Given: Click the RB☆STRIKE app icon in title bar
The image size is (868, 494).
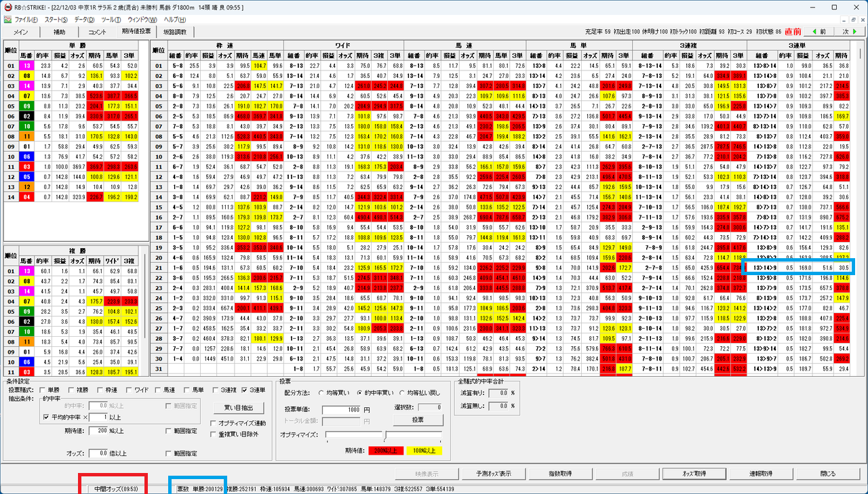Looking at the screenshot, I should pos(7,6).
